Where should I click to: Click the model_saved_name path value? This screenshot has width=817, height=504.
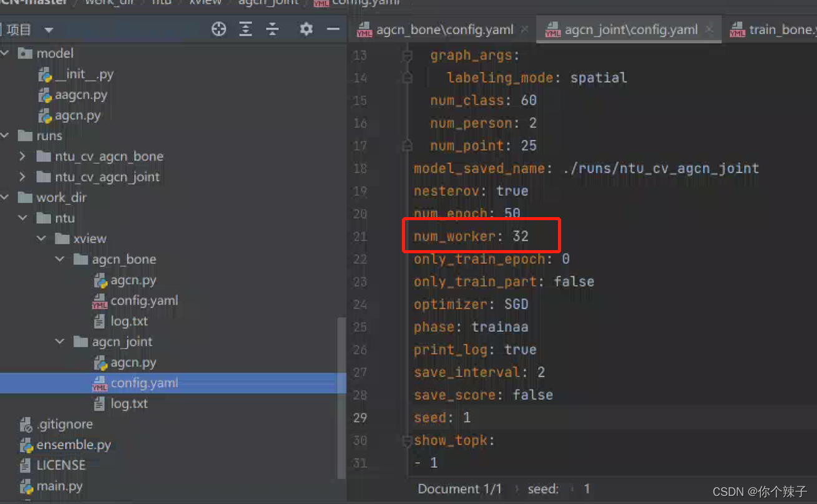click(x=660, y=168)
